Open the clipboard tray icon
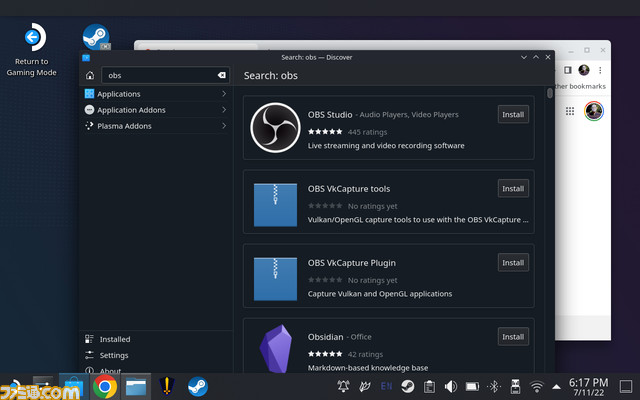 [429, 386]
